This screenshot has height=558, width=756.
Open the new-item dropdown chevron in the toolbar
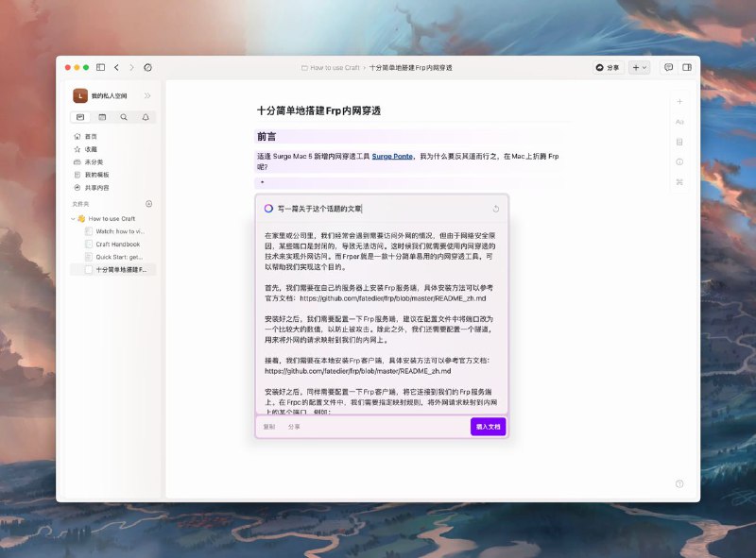[x=644, y=67]
